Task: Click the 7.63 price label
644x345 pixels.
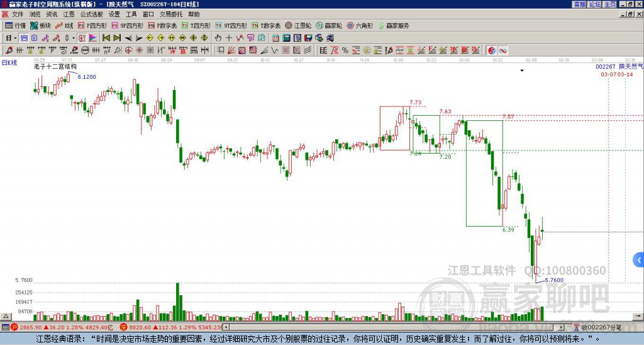Action: point(445,111)
